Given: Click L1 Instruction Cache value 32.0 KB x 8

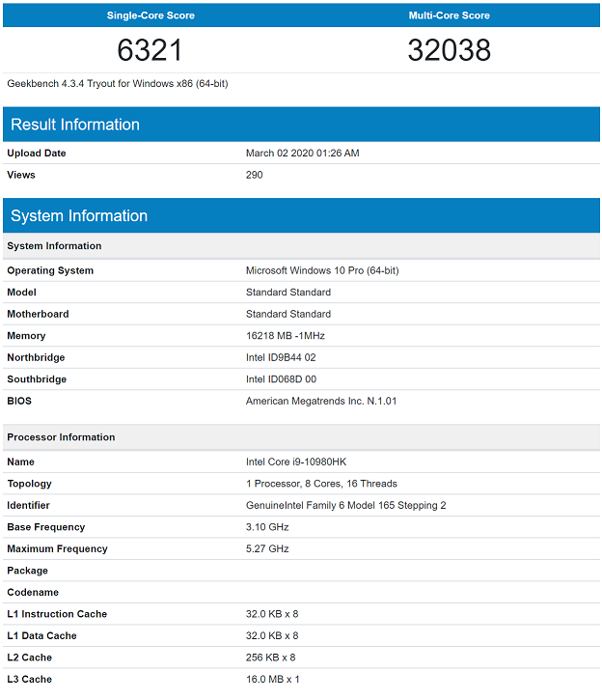Looking at the screenshot, I should 272,614.
